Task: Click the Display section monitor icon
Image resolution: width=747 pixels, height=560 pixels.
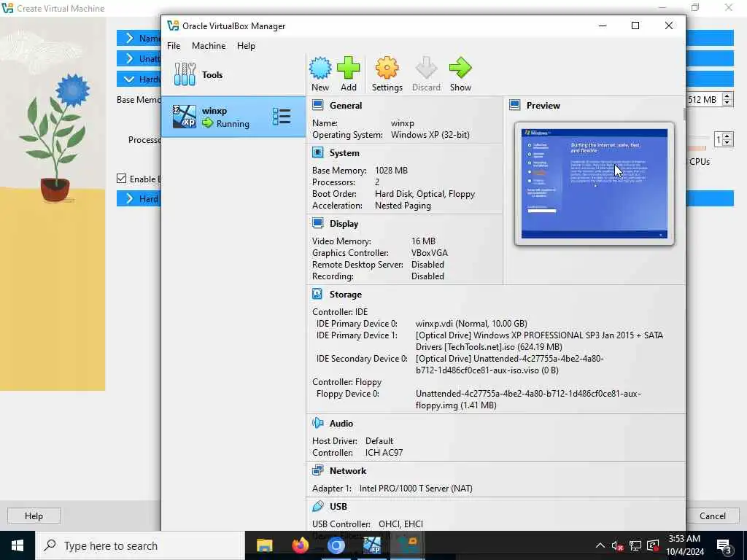Action: point(318,223)
